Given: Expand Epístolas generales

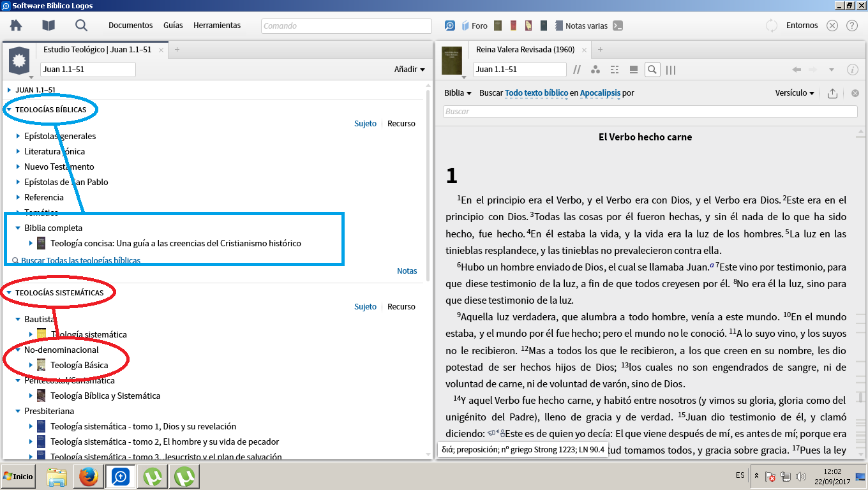Looking at the screenshot, I should [19, 136].
